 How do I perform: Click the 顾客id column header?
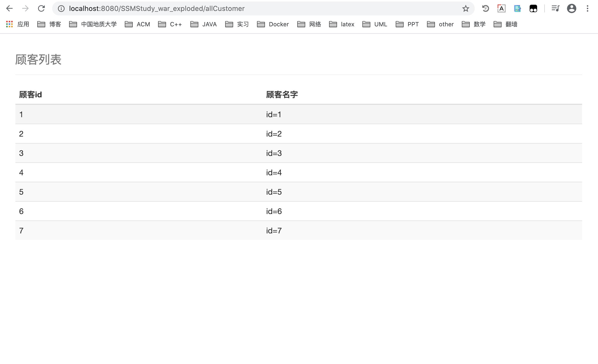click(30, 95)
